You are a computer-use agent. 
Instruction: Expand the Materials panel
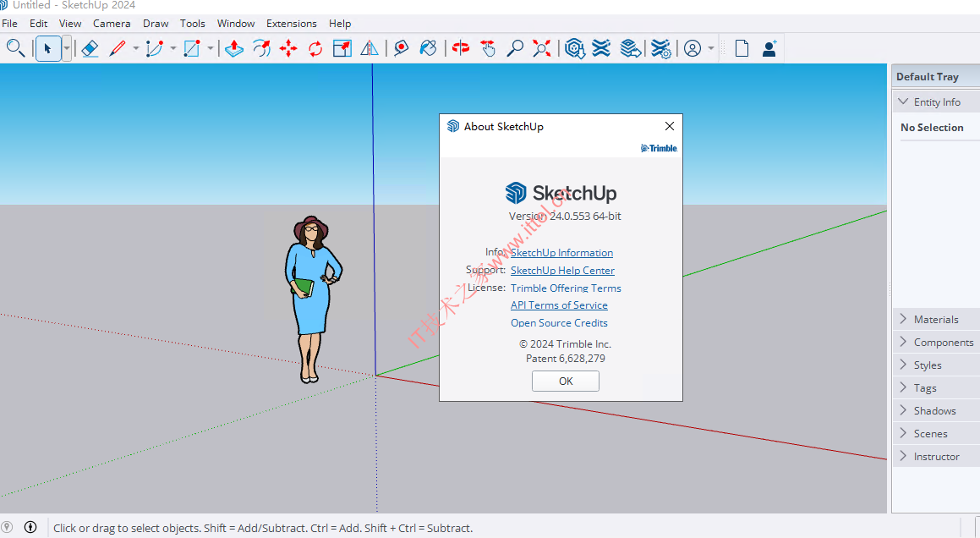[936, 319]
